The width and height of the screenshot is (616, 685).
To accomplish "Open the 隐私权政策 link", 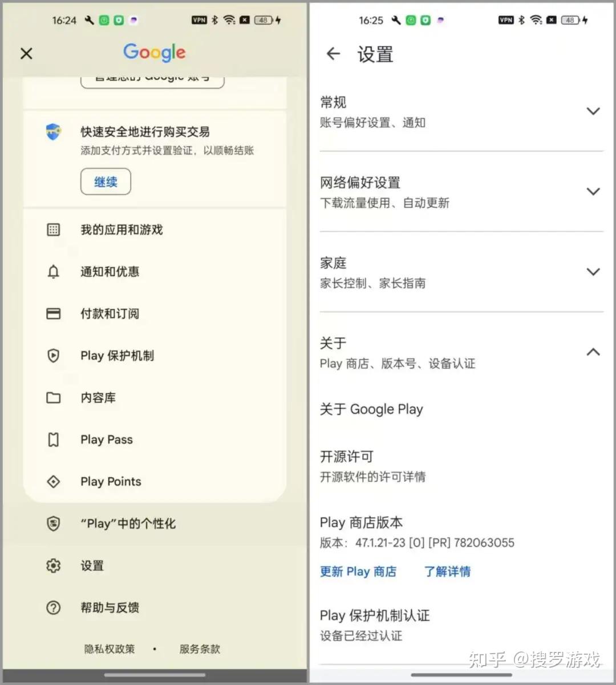I will [x=110, y=649].
